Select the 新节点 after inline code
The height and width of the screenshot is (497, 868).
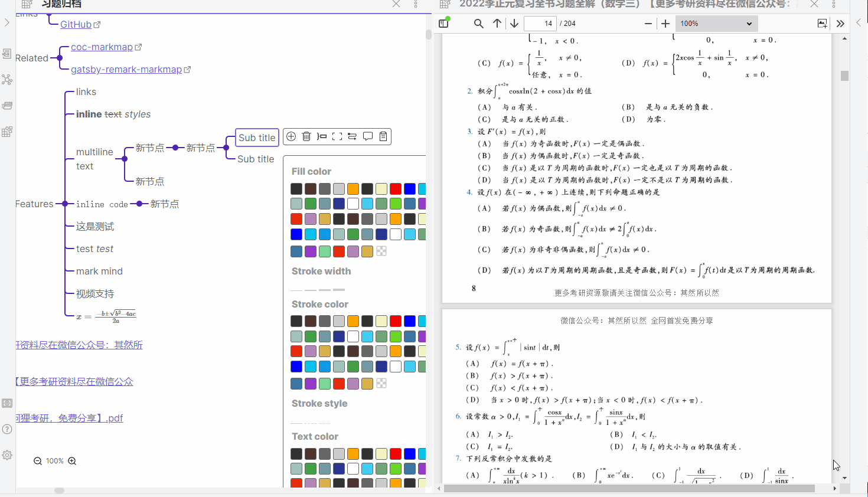click(x=165, y=204)
